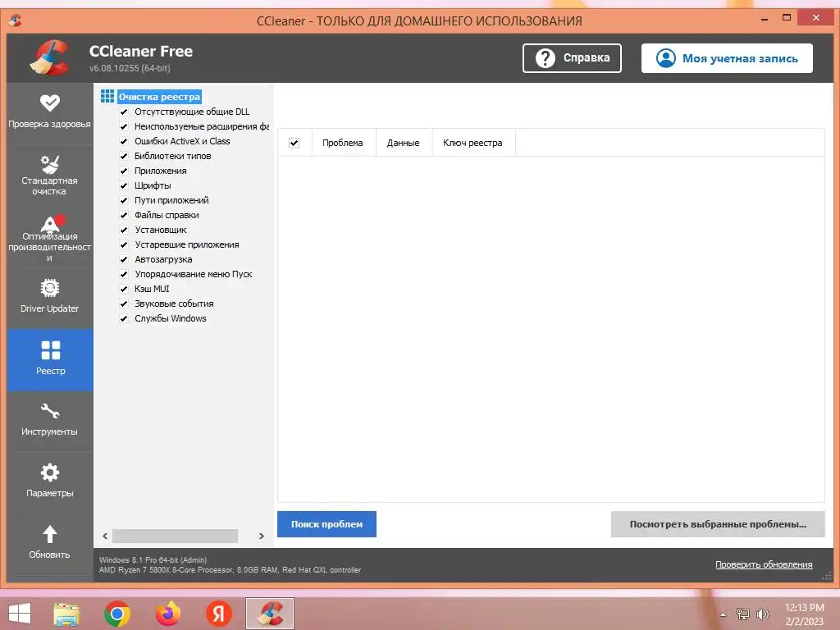Click CCleaner taskbar button

point(269,614)
